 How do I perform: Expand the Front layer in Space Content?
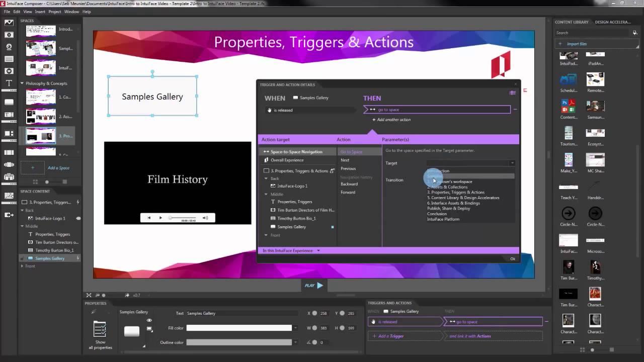click(x=22, y=266)
